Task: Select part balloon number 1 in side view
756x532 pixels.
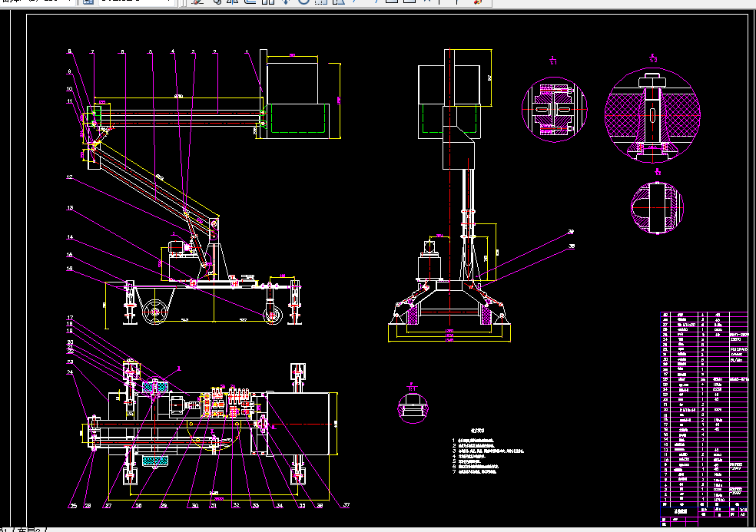Action: click(x=247, y=51)
